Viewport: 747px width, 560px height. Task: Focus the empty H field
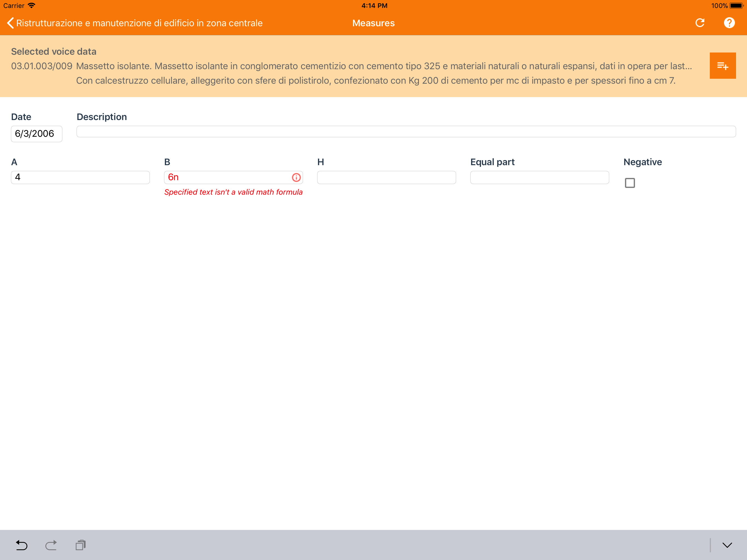point(386,177)
